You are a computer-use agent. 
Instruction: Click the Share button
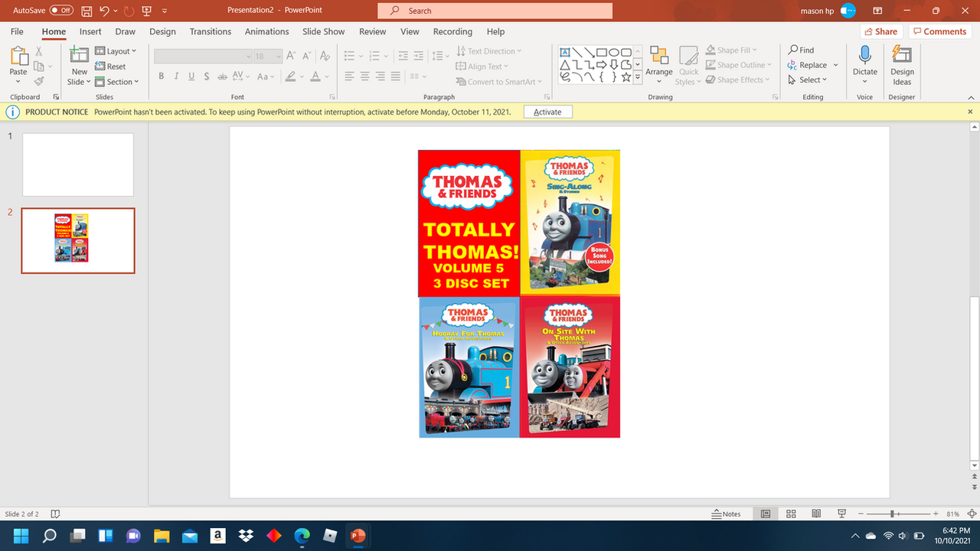pyautogui.click(x=880, y=31)
